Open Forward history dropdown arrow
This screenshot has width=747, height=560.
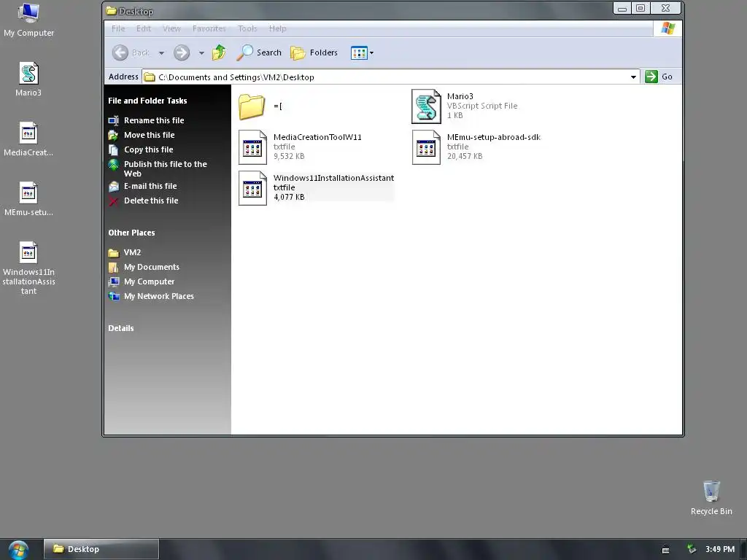[x=201, y=52]
